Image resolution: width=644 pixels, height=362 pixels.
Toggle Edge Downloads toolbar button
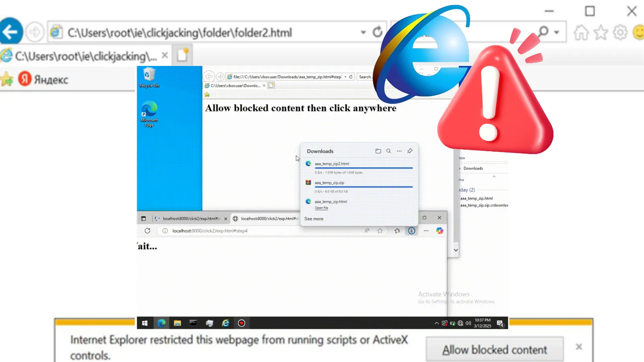[x=411, y=231]
